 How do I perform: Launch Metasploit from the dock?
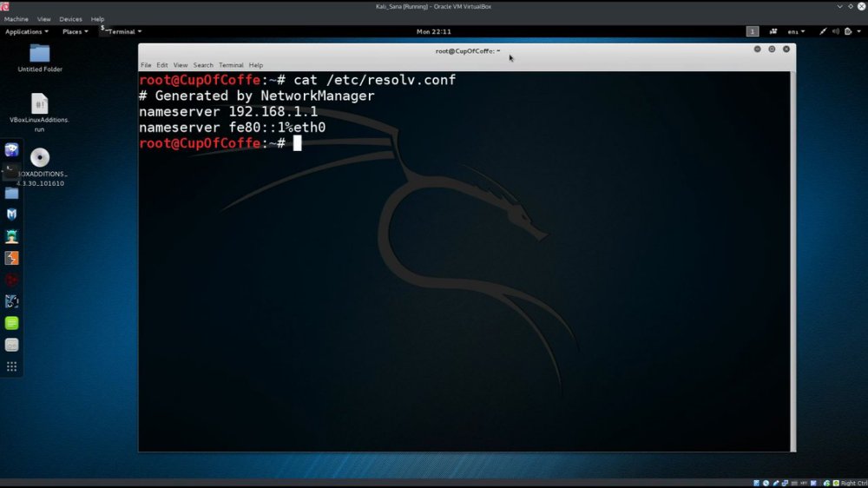(11, 214)
